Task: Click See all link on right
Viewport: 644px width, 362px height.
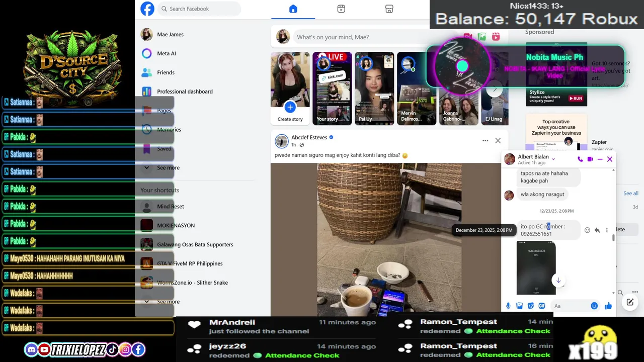Action: tap(631, 193)
